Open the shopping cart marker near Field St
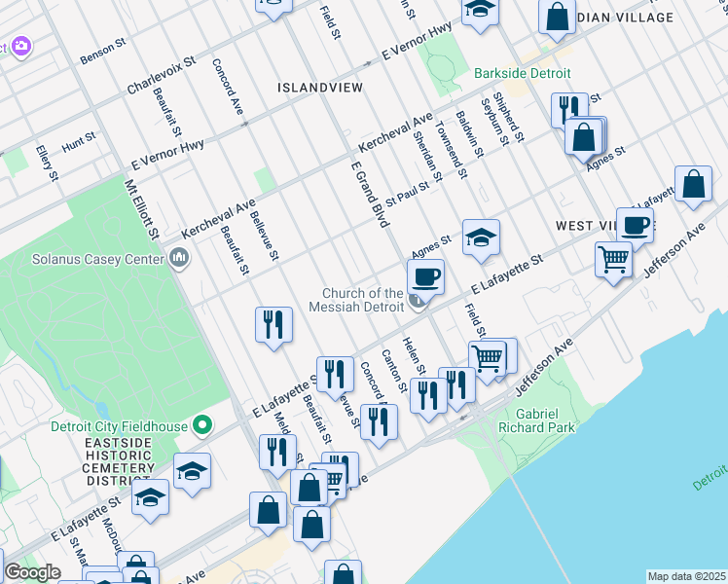This screenshot has width=728, height=584. [x=487, y=358]
